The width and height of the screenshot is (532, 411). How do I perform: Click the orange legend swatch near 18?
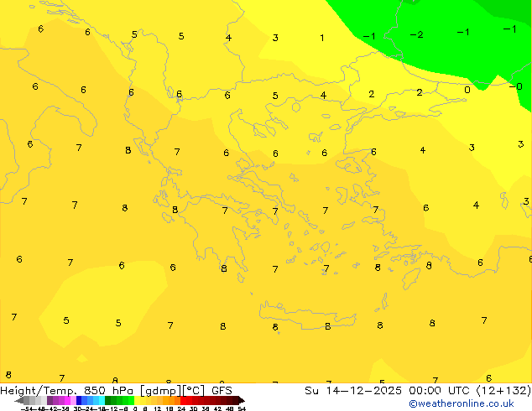click(x=172, y=400)
